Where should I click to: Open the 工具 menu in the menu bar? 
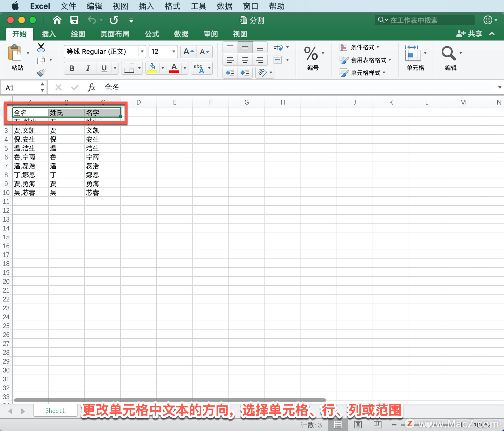198,6
